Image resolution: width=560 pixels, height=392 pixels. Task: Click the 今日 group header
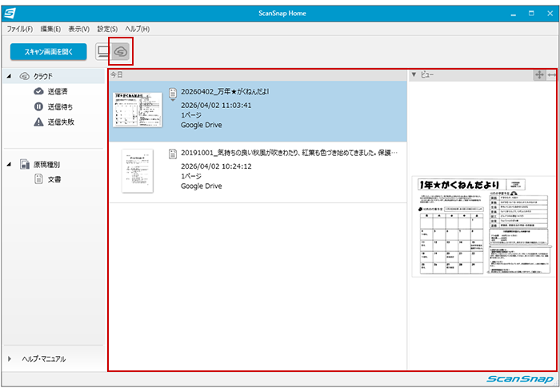tap(258, 75)
